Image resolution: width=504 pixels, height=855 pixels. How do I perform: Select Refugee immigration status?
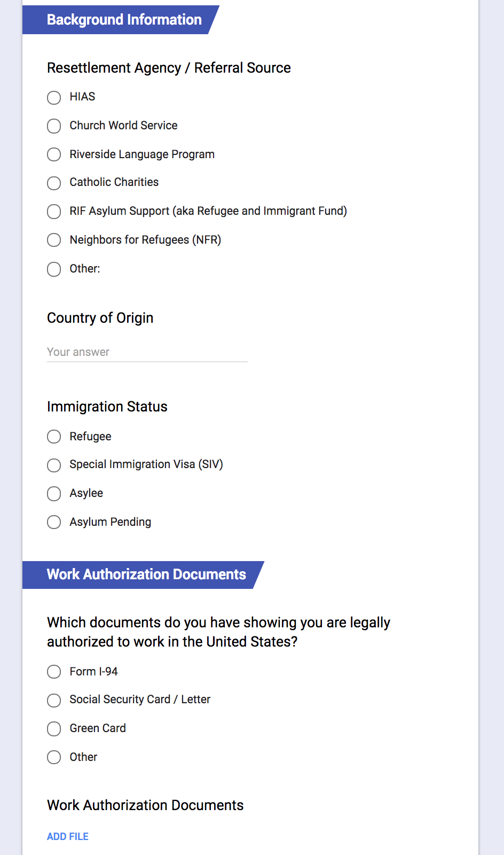(x=54, y=437)
